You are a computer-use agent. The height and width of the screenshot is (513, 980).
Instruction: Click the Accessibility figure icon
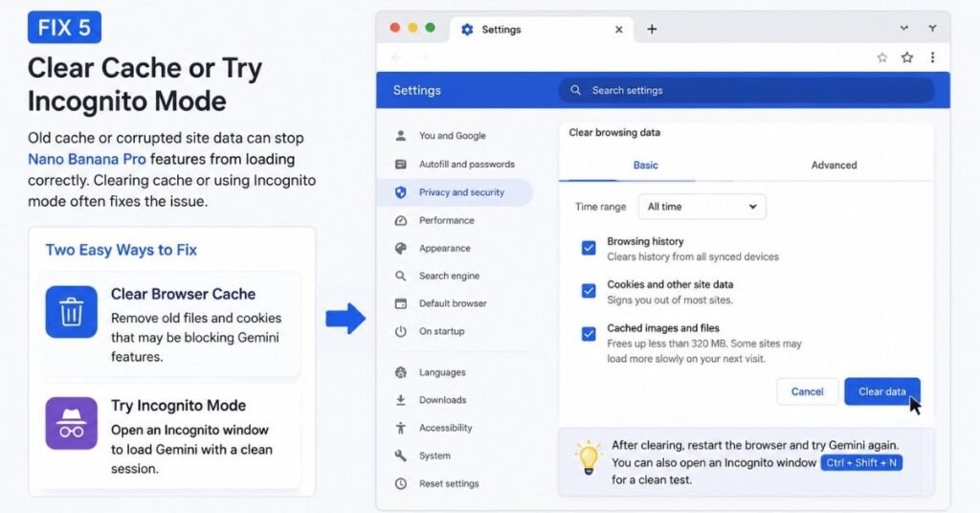click(401, 428)
